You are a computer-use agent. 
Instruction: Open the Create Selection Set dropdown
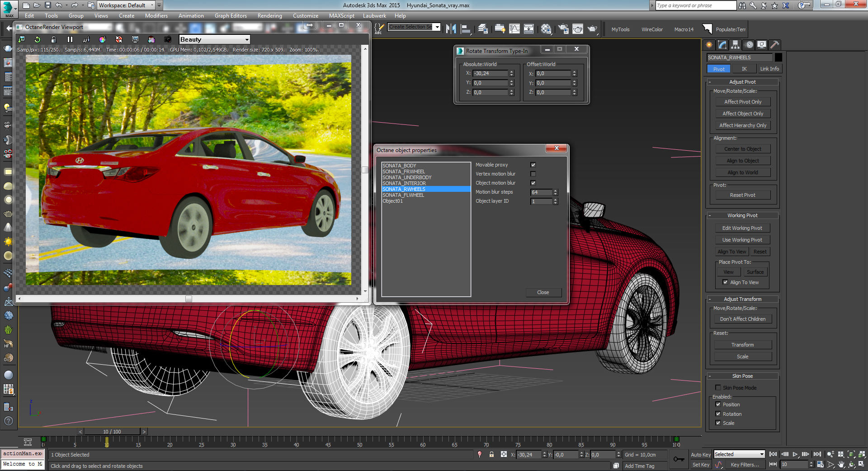pos(437,27)
